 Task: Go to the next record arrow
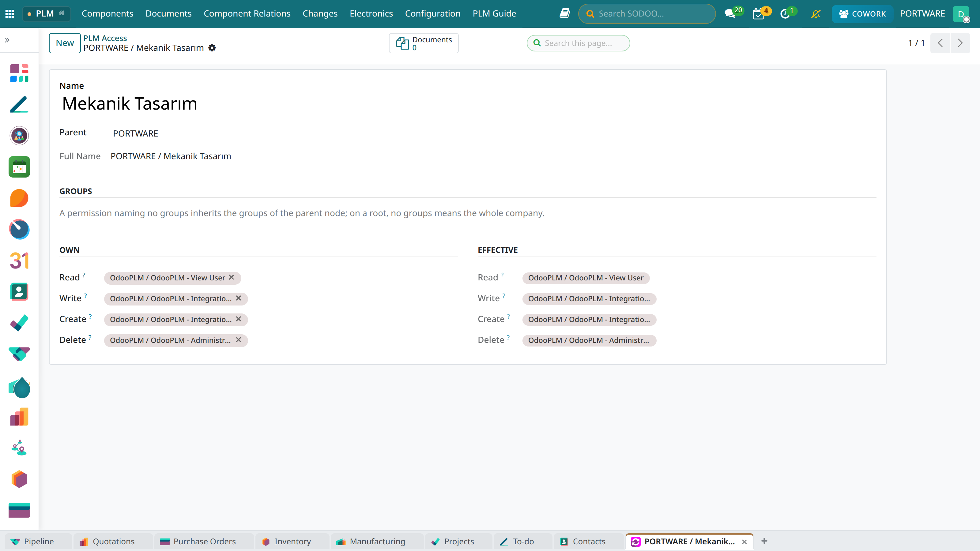960,43
